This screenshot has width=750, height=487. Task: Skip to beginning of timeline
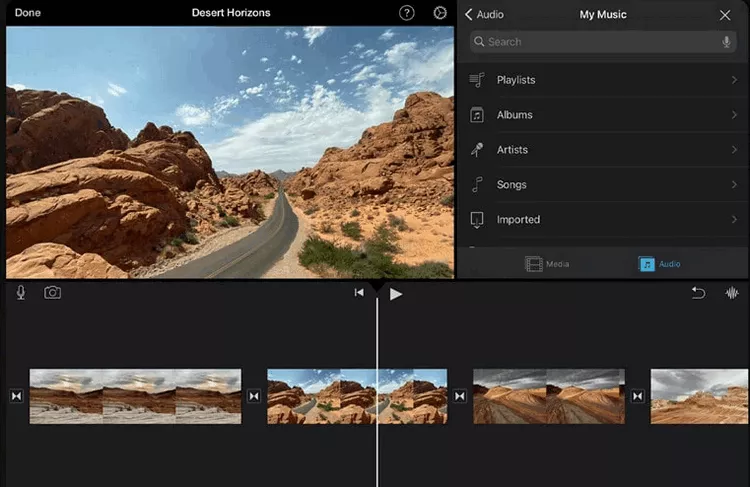359,293
